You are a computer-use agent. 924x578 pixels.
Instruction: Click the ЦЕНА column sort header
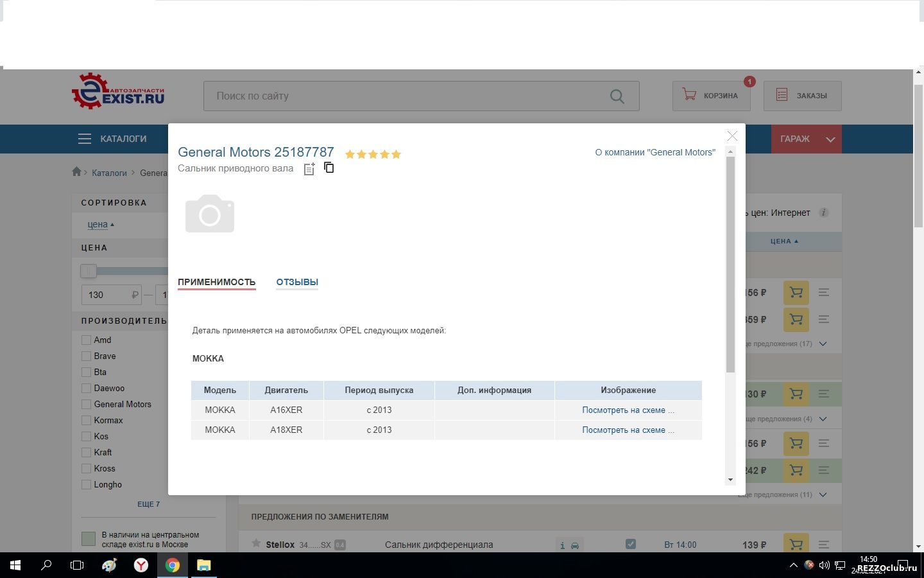point(784,241)
